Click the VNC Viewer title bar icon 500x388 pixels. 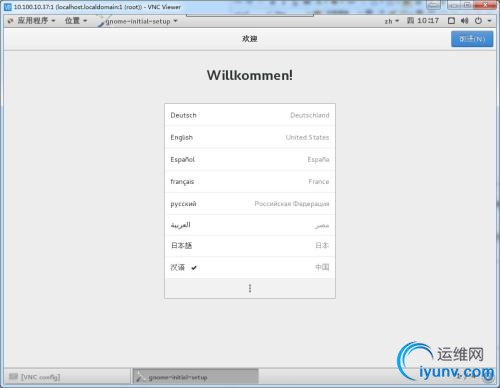click(7, 7)
